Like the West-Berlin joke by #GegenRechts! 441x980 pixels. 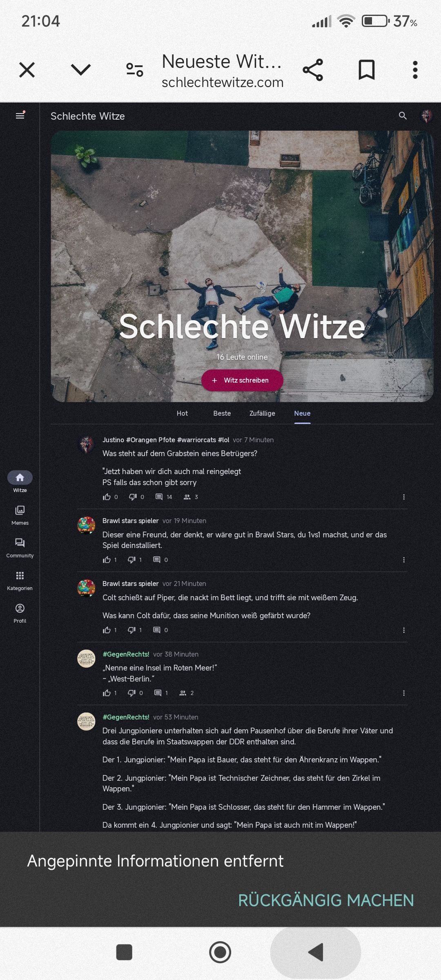[x=107, y=693]
